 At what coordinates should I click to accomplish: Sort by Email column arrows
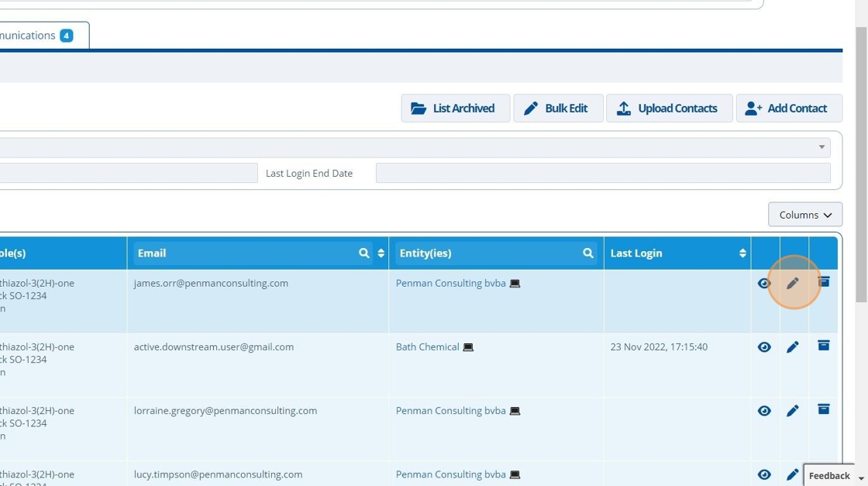[381, 253]
